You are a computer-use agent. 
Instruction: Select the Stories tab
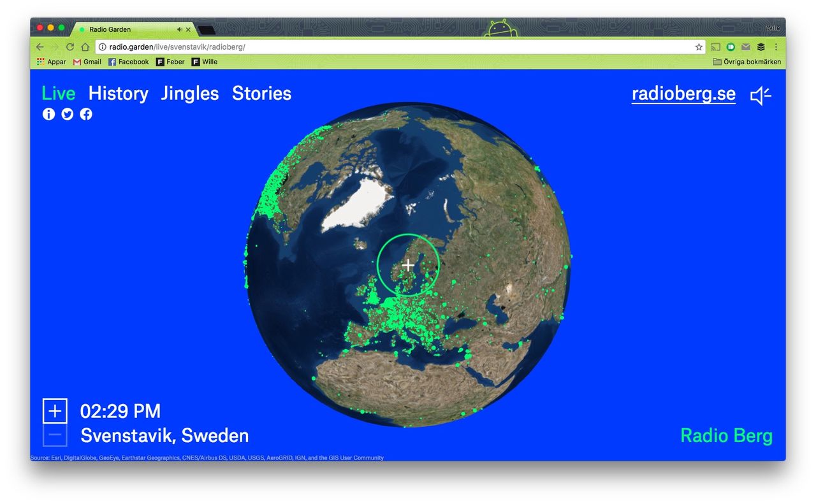261,94
